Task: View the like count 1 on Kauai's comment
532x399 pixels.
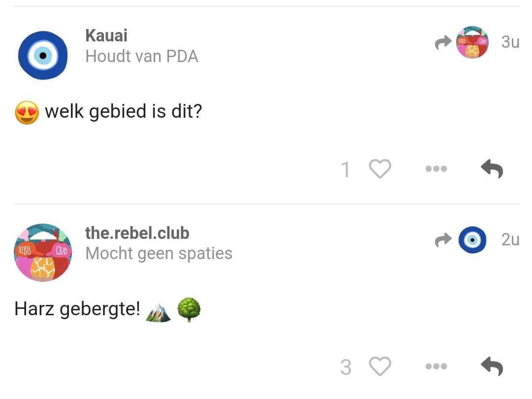Action: click(x=345, y=169)
